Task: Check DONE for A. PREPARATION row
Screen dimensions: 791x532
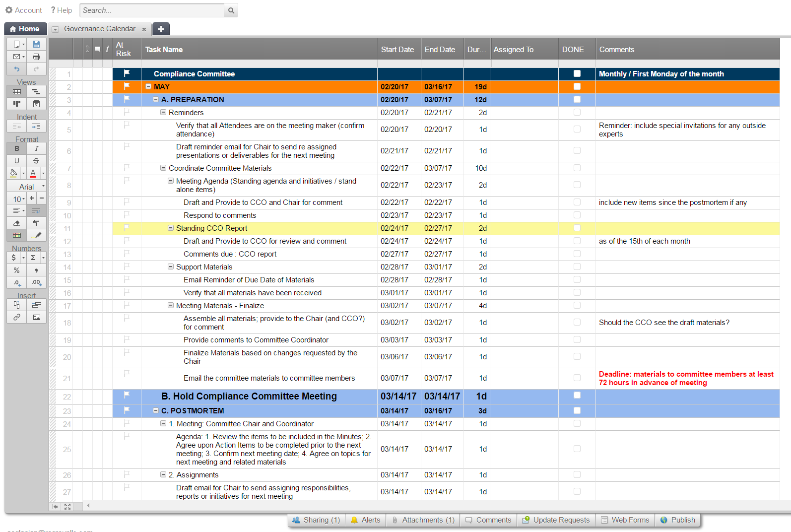Action: click(577, 99)
